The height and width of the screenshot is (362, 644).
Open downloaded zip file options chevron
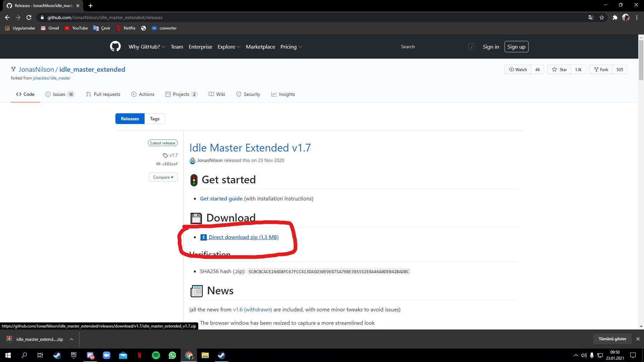pyautogui.click(x=71, y=339)
